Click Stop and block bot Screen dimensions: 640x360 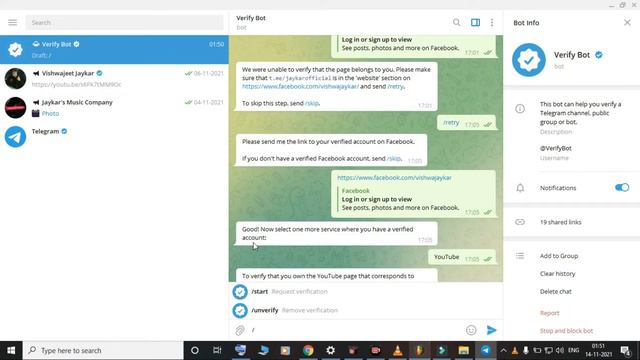pos(567,331)
